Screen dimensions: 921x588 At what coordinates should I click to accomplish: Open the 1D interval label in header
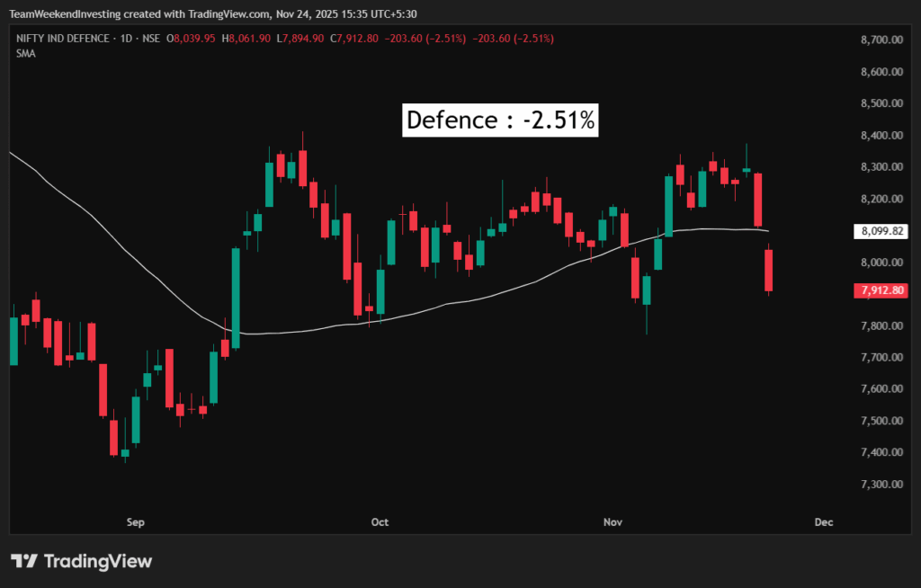tap(124, 39)
